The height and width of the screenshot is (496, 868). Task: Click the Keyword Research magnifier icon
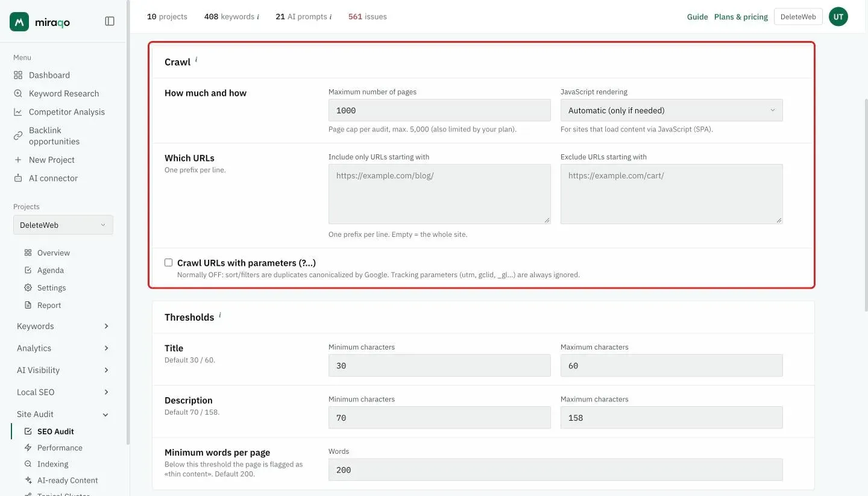(18, 93)
